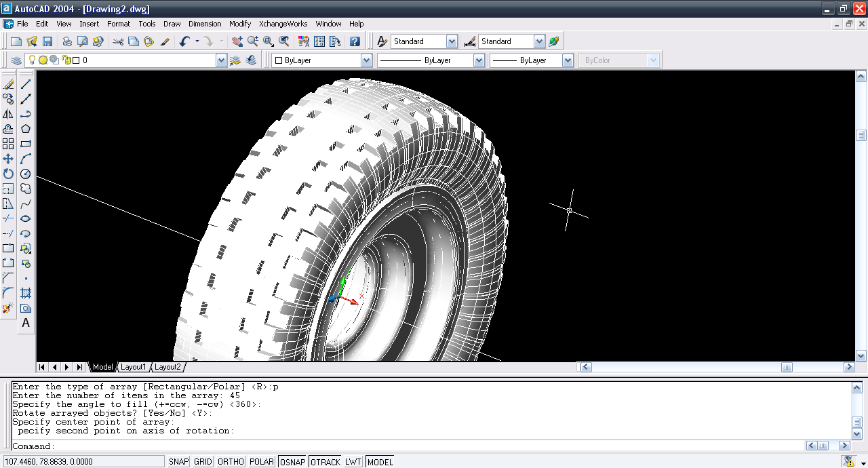Click the drawing area vertical scrollbar thumb

(x=861, y=135)
